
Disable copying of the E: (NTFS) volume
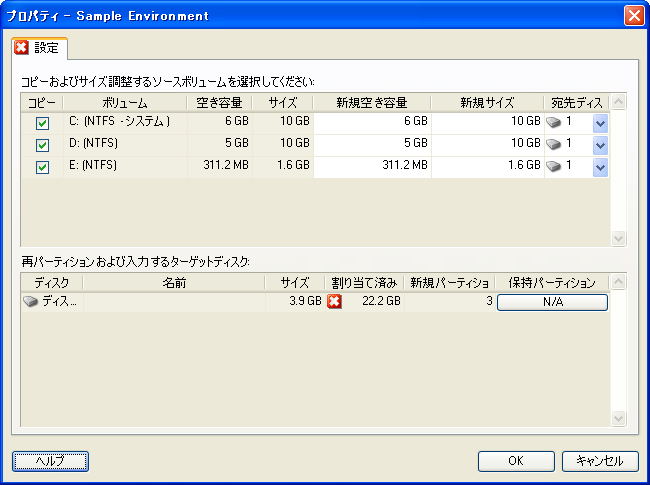tap(42, 167)
